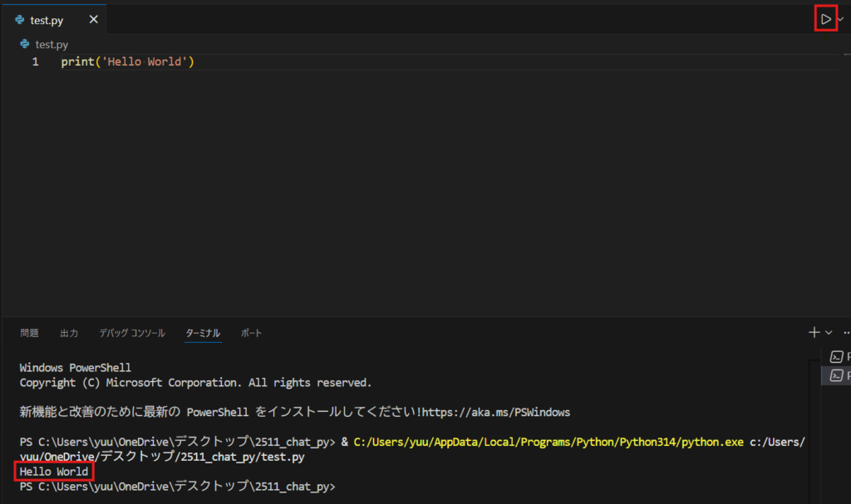Expand the launch profile dropdown beside the plus

coord(829,332)
